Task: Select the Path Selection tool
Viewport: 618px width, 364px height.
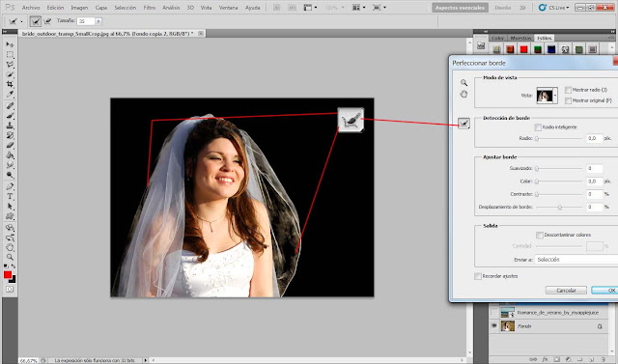Action: 10,206
